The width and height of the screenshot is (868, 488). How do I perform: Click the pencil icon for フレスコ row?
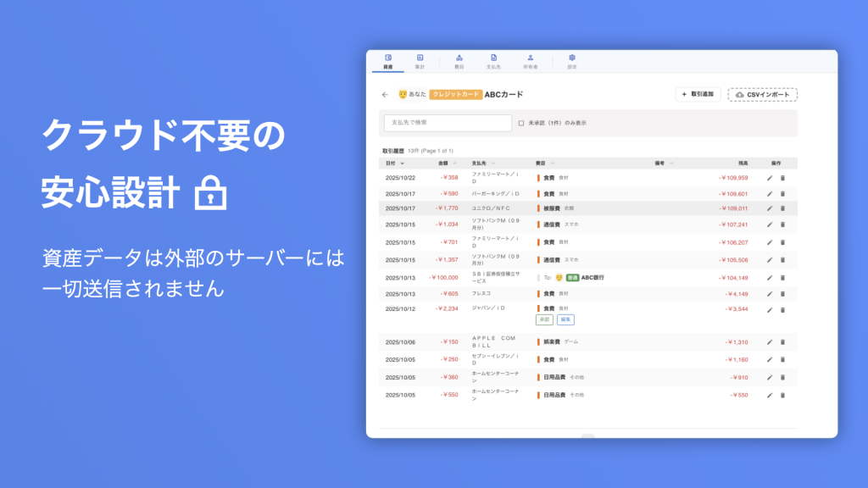[770, 294]
